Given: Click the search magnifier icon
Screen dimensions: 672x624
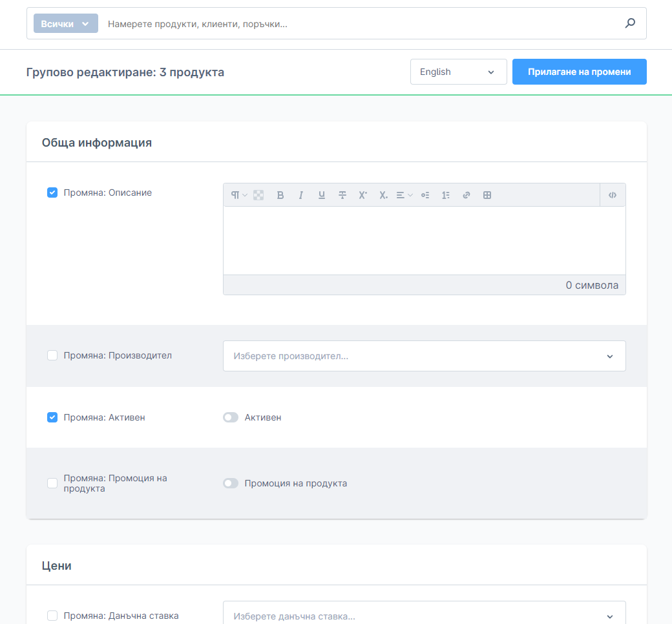Looking at the screenshot, I should [x=630, y=23].
